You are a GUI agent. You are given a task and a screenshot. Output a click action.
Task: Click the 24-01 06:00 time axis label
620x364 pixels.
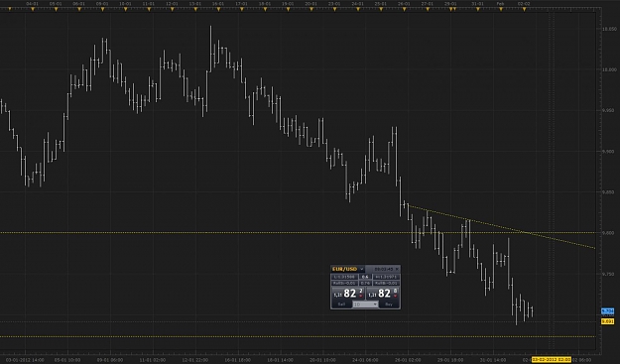coord(365,360)
